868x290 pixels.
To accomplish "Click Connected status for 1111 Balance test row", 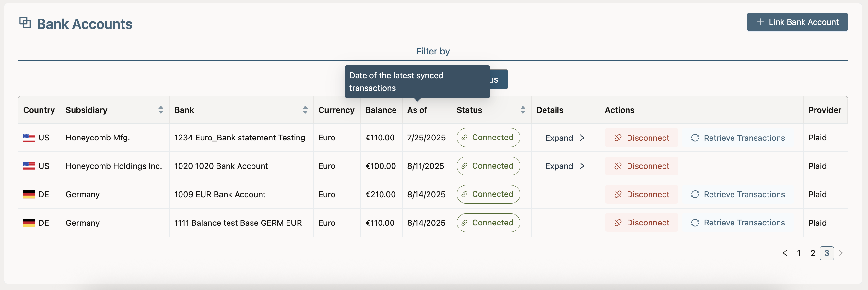I will coord(488,223).
